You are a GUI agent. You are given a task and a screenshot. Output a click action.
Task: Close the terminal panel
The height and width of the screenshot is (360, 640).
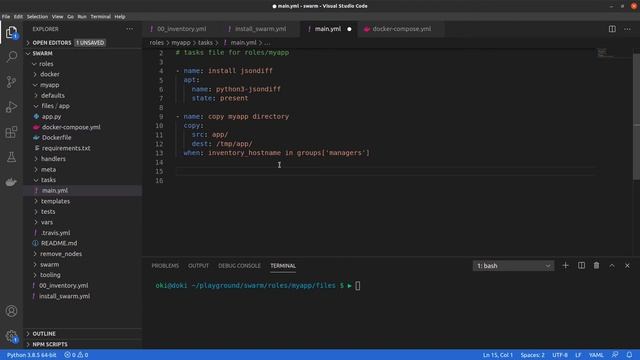[x=627, y=266]
